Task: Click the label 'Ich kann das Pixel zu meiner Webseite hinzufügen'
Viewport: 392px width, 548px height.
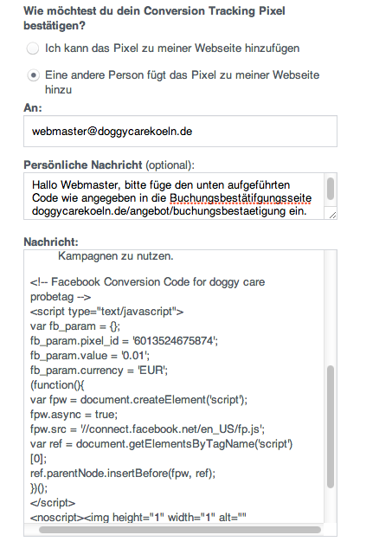Action: point(172,48)
